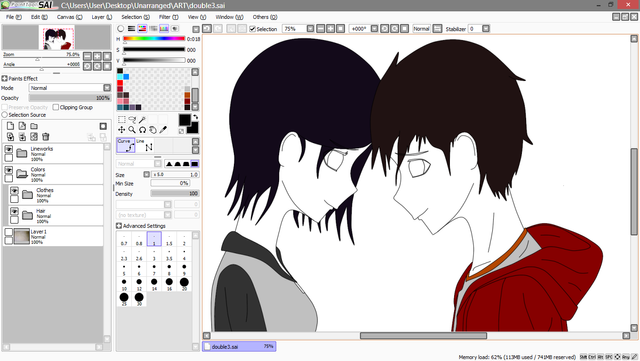The height and width of the screenshot is (361, 640).
Task: Open the Canvas menu
Action: (69, 17)
